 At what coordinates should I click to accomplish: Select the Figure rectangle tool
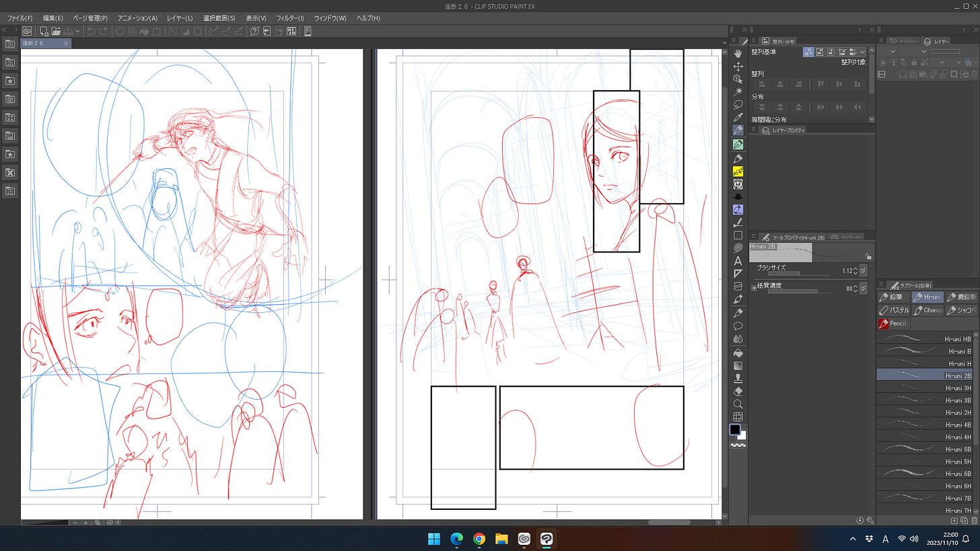[x=738, y=235]
